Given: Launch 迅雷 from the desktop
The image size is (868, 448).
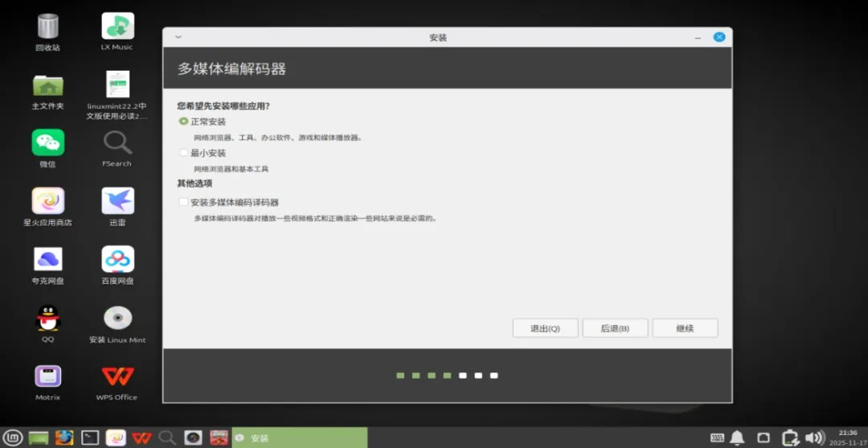Looking at the screenshot, I should coord(117,200).
